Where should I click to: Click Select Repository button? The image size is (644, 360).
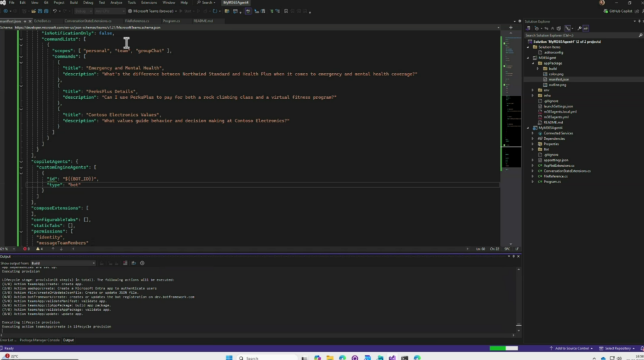pyautogui.click(x=618, y=349)
